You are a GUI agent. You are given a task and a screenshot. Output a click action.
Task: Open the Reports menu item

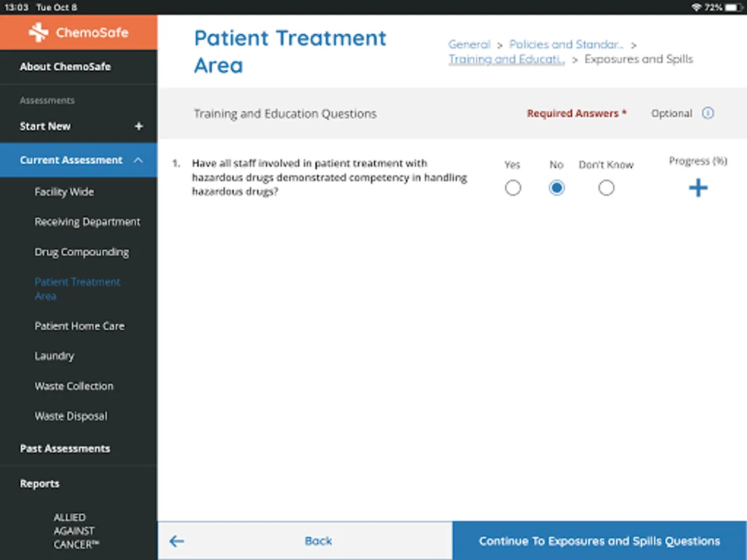tap(40, 483)
